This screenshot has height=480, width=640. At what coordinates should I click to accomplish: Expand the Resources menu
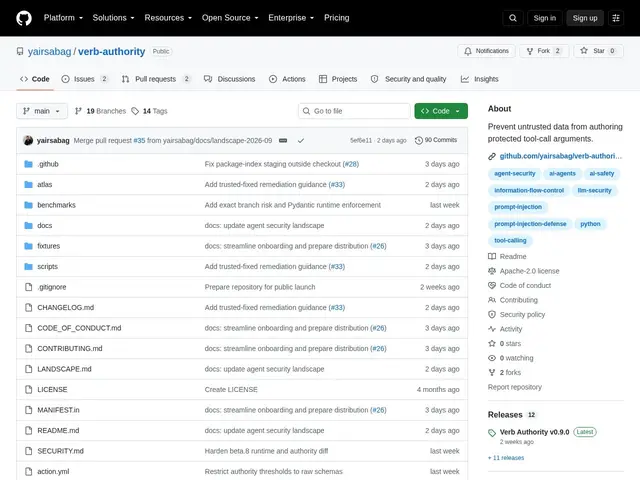pos(168,18)
